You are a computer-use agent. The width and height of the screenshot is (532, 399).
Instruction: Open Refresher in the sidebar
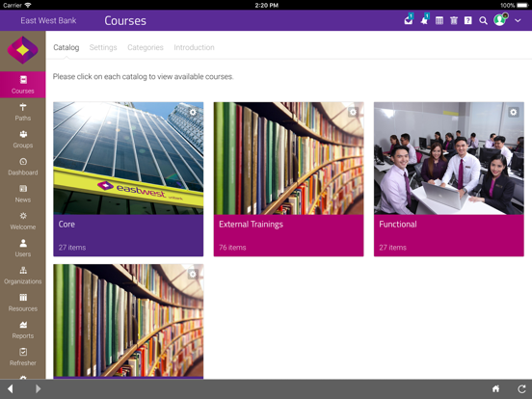point(23,357)
